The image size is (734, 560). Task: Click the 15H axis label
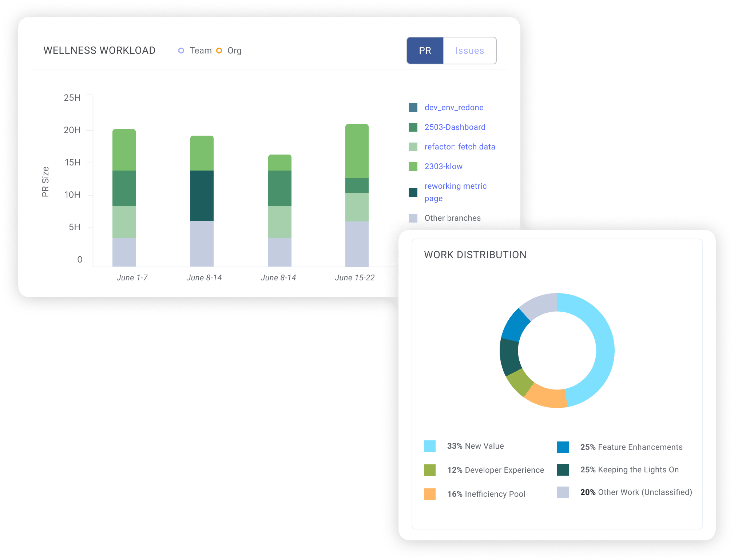[72, 163]
